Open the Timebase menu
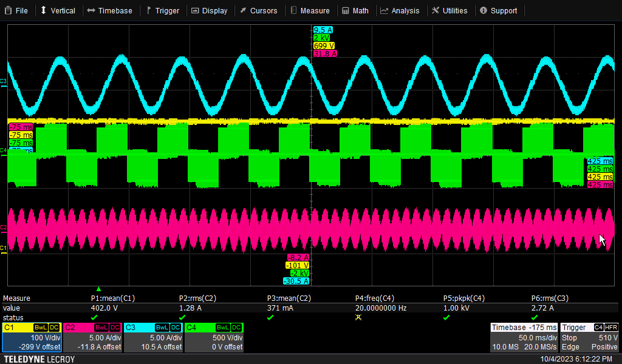The height and width of the screenshot is (364, 622). coord(110,11)
